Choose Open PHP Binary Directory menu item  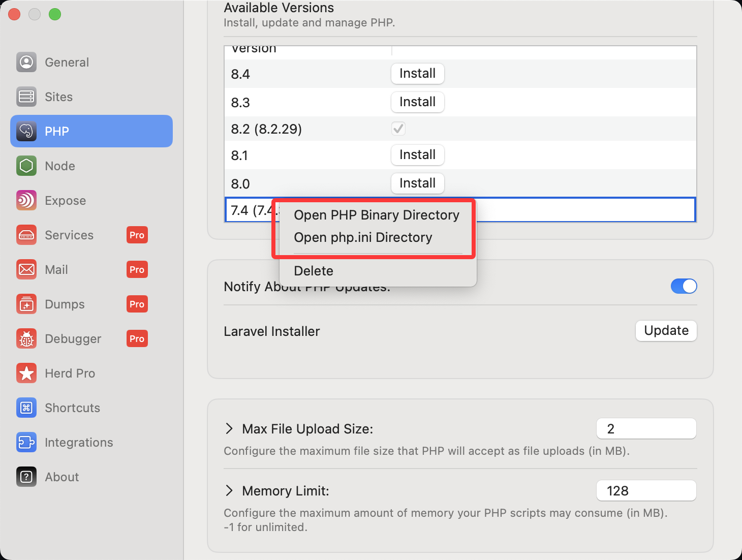click(376, 215)
